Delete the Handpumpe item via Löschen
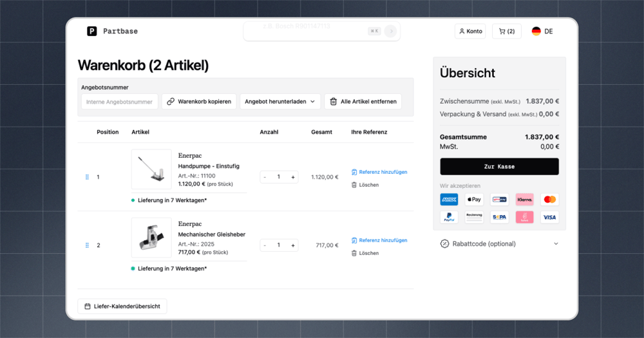This screenshot has height=338, width=644. (365, 185)
